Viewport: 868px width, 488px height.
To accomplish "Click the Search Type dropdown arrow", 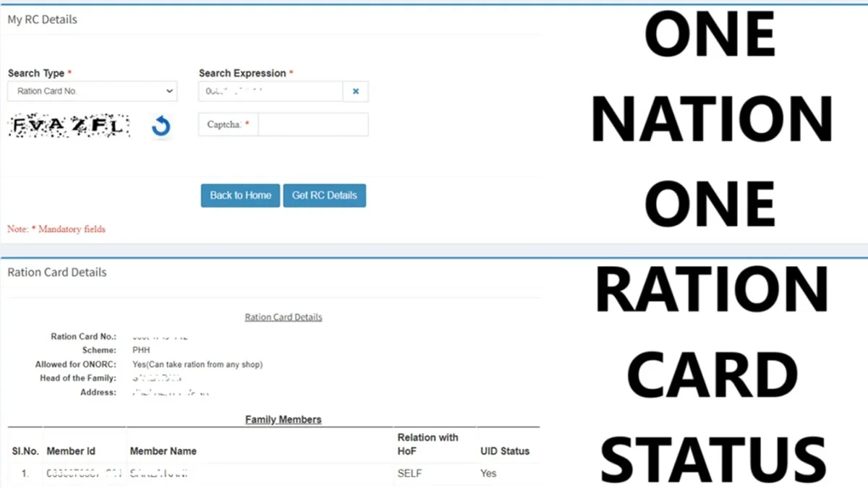I will point(169,91).
